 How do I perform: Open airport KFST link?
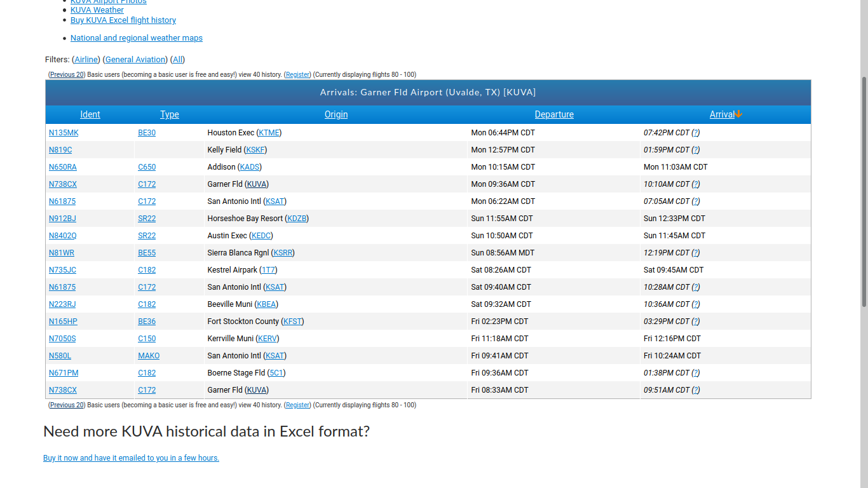pyautogui.click(x=292, y=322)
